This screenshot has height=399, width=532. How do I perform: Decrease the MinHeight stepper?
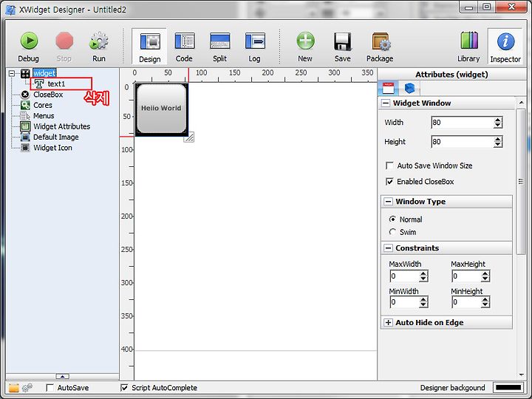pos(485,304)
